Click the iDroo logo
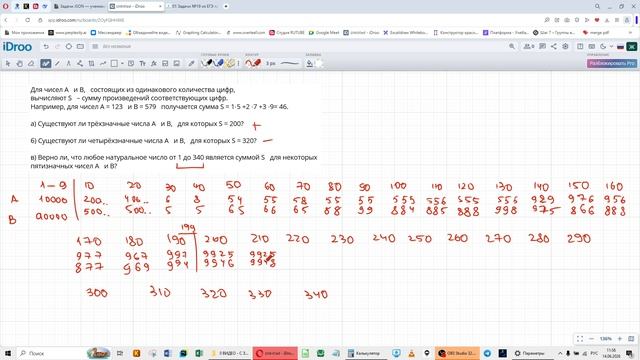Image resolution: width=640 pixels, height=360 pixels. [x=17, y=47]
